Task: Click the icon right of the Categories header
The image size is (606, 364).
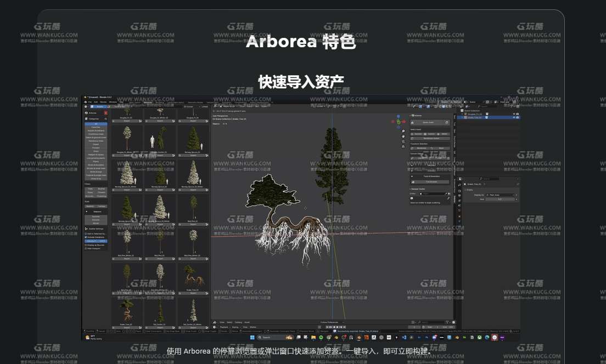Action: 105,119
